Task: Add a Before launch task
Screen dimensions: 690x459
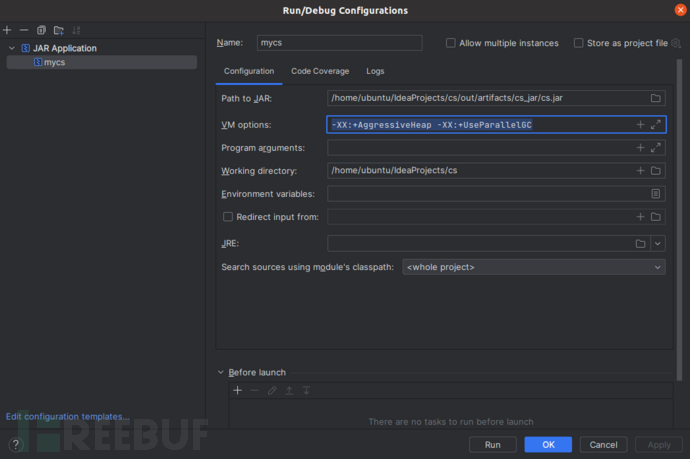Action: [237, 390]
